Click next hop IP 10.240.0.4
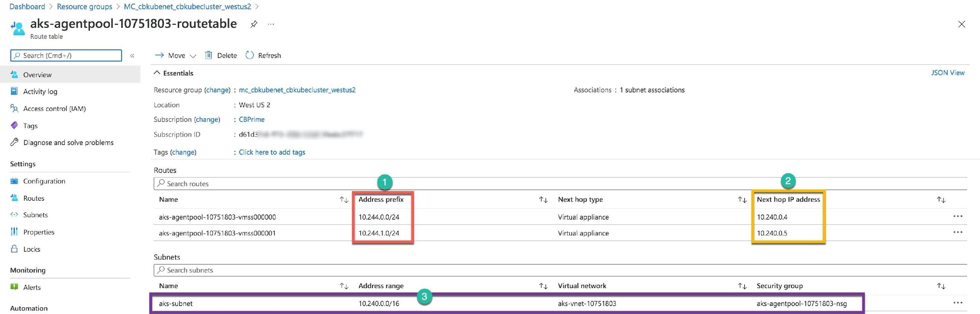 [x=772, y=217]
